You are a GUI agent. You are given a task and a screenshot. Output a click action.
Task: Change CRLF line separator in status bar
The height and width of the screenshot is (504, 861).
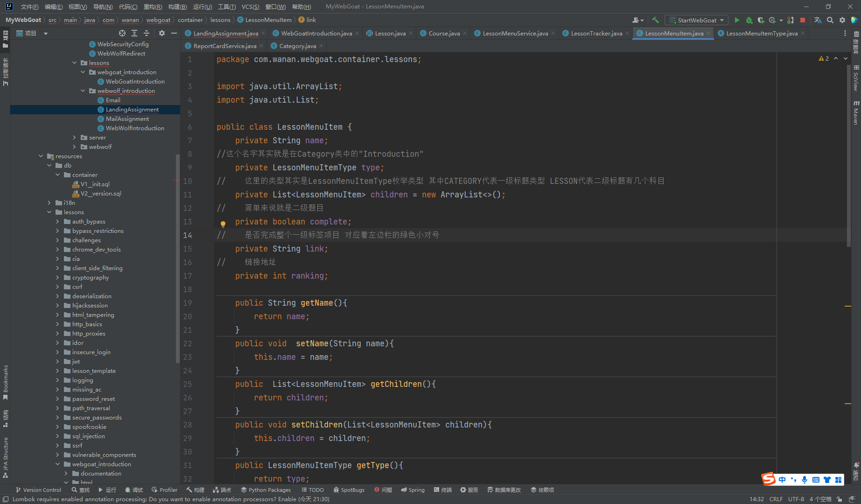click(776, 499)
